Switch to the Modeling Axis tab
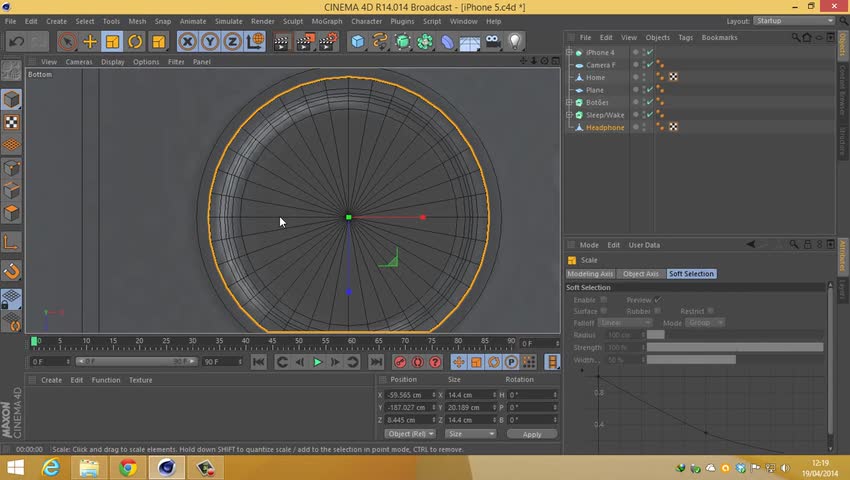The width and height of the screenshot is (850, 480). pos(590,274)
